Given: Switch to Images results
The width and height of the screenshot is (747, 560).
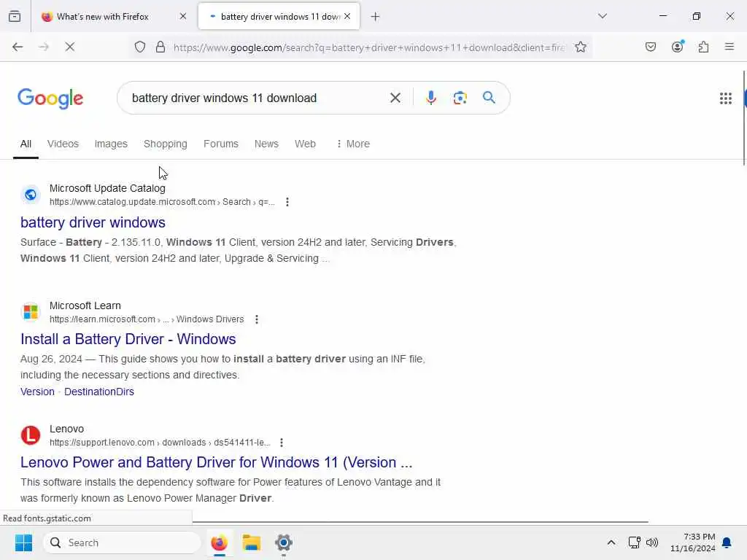Looking at the screenshot, I should (x=111, y=144).
